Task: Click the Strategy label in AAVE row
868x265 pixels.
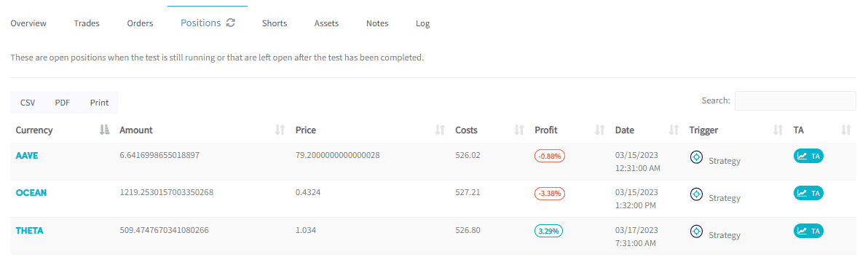Action: click(x=725, y=161)
